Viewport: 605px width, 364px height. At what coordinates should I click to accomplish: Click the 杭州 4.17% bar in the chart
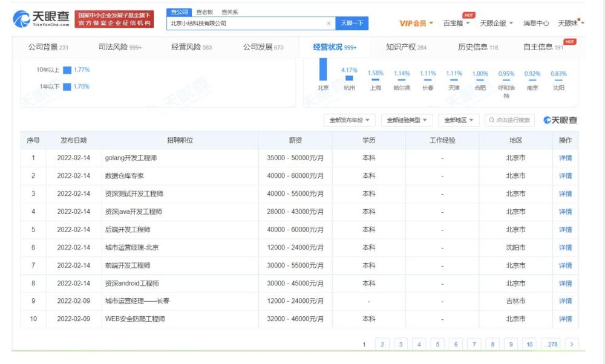(x=349, y=78)
